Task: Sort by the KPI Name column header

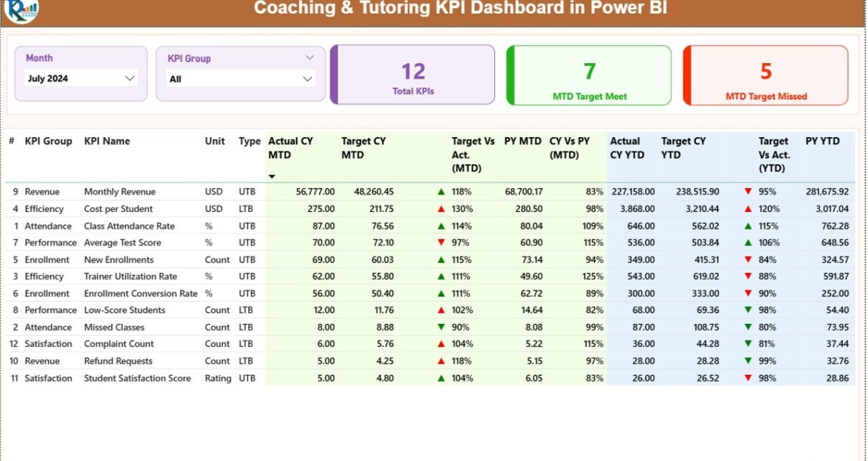Action: point(107,141)
